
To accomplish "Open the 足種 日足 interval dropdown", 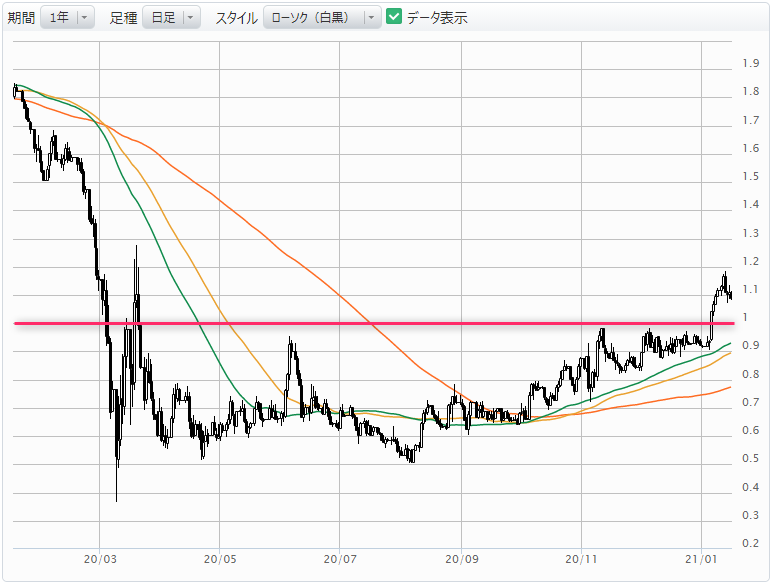I will [171, 18].
